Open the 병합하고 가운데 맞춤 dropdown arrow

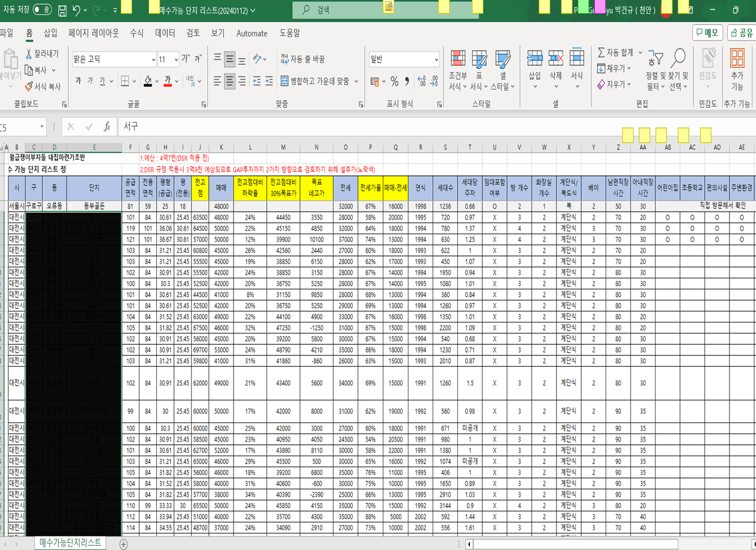356,81
